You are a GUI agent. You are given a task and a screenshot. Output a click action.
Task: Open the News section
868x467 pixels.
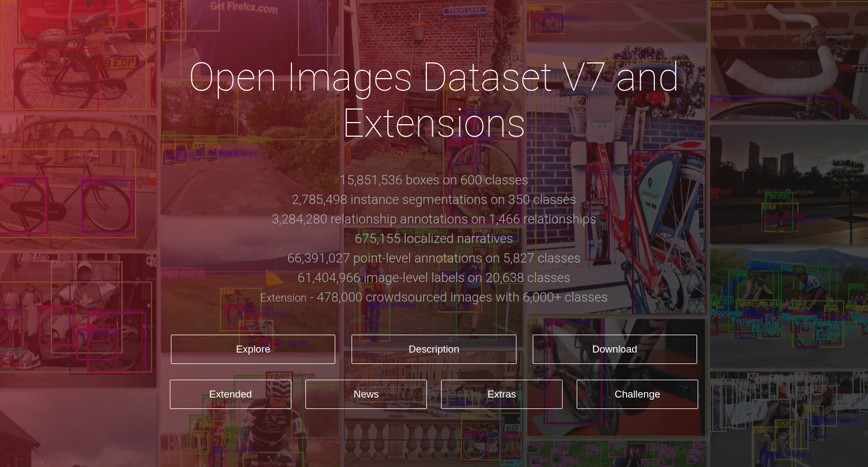point(366,394)
